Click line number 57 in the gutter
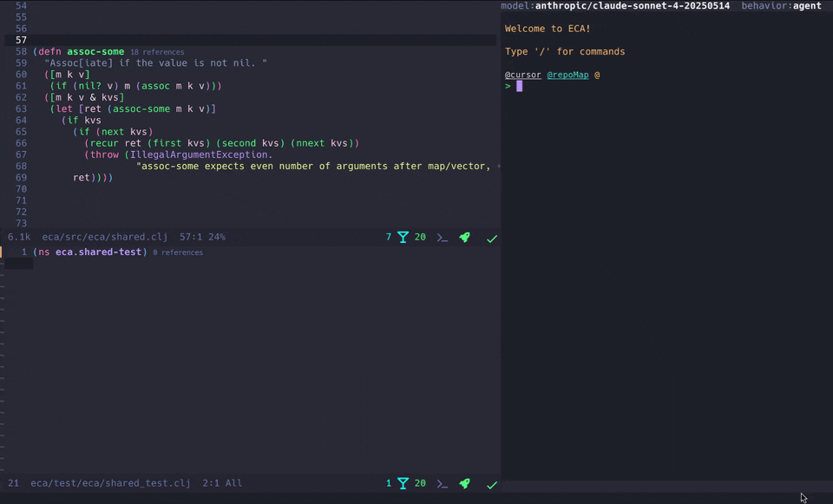 [21, 41]
